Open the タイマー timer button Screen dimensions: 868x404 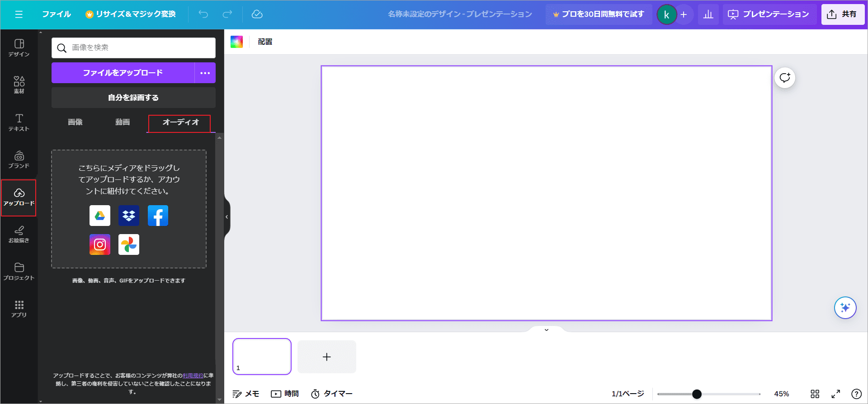click(332, 394)
